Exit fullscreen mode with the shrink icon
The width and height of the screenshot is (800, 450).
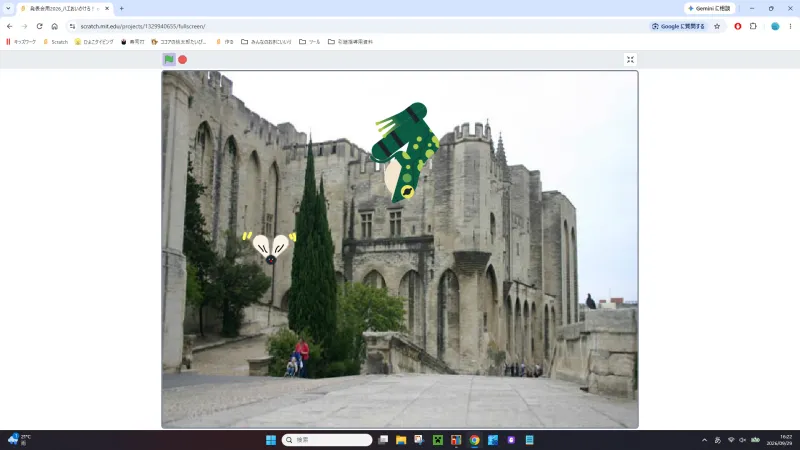click(x=630, y=60)
